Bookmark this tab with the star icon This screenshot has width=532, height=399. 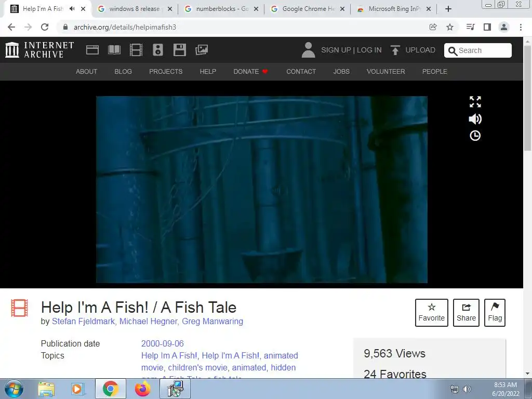pos(450,27)
